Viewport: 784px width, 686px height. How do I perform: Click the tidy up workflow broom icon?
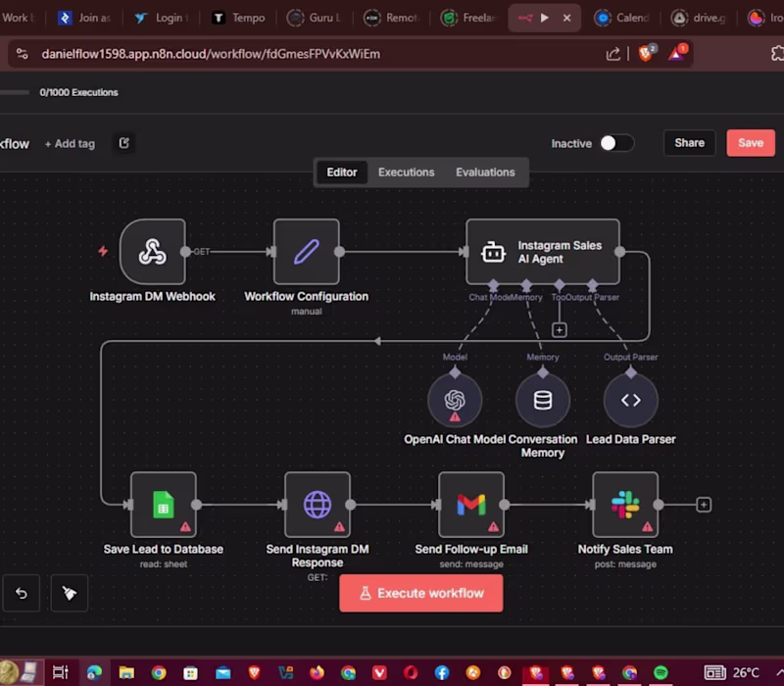tap(69, 593)
